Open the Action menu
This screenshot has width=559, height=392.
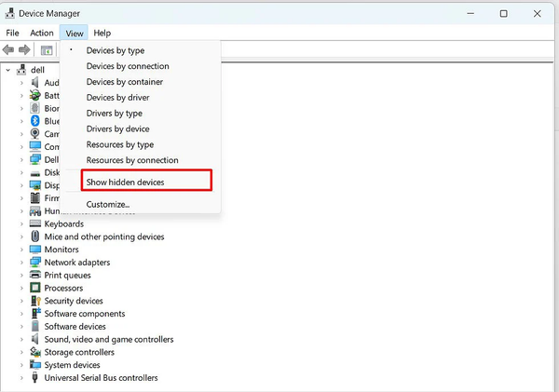click(41, 33)
